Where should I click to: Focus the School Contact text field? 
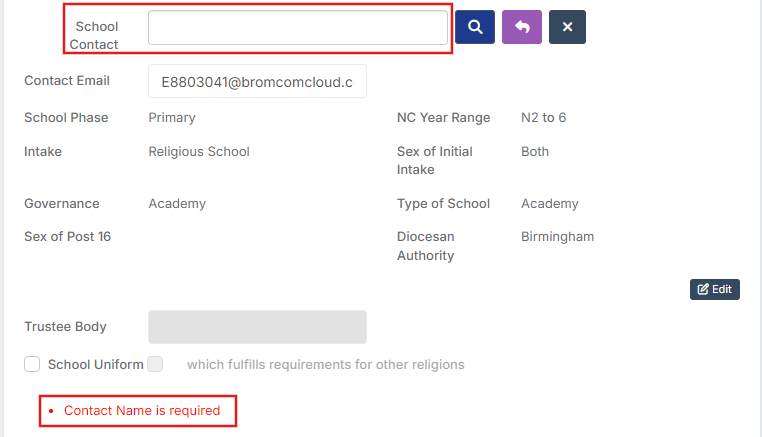[x=298, y=28]
